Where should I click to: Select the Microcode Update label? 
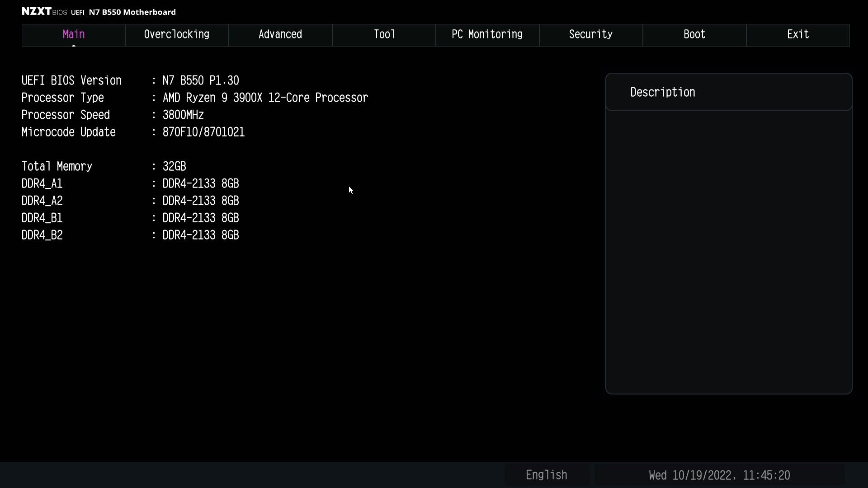pos(69,132)
